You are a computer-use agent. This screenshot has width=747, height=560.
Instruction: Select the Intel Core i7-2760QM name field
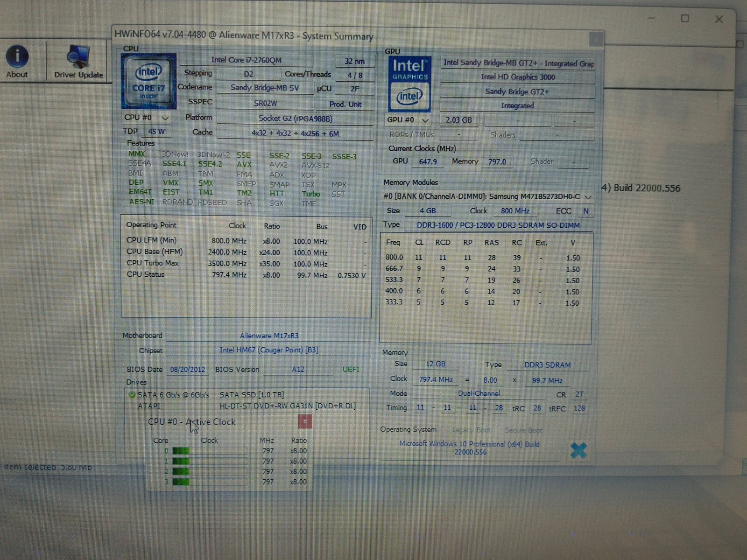[246, 60]
